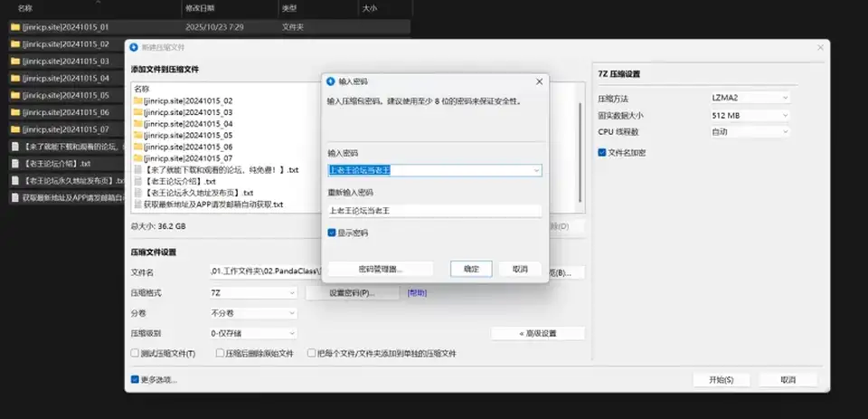The image size is (868, 419).
Task: Click 2025/10/23 7:29 date cell
Action: pyautogui.click(x=215, y=26)
